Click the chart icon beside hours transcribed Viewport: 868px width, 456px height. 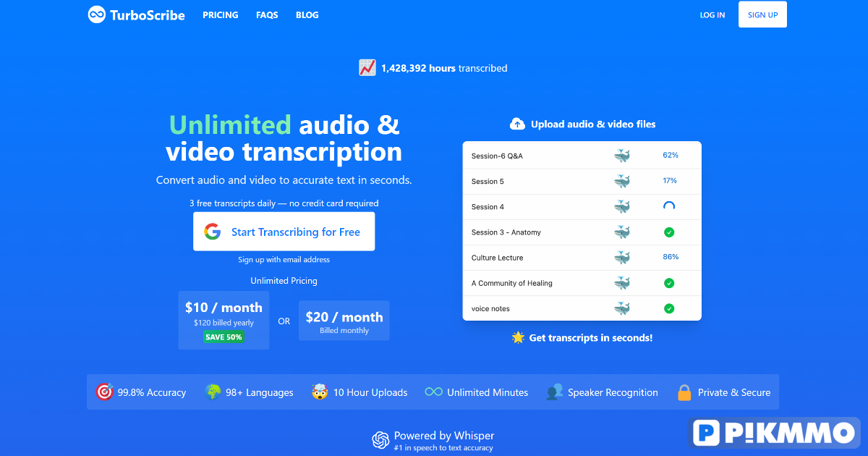pos(367,68)
